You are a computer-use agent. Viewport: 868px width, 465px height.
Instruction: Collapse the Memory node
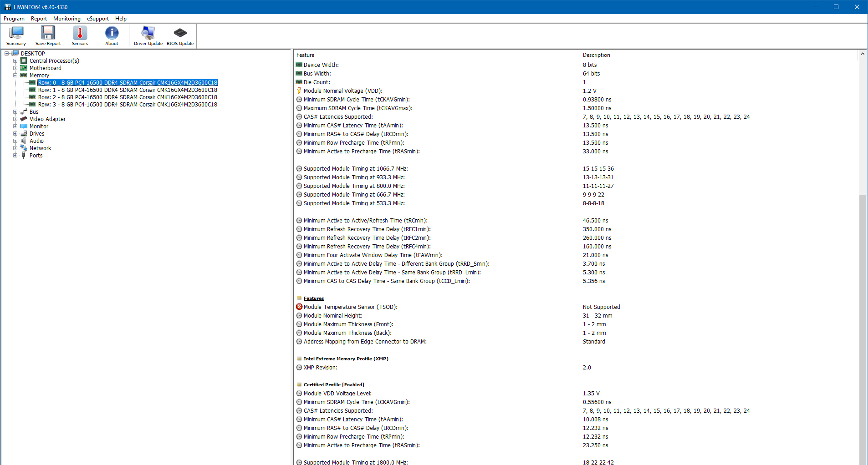pos(15,75)
